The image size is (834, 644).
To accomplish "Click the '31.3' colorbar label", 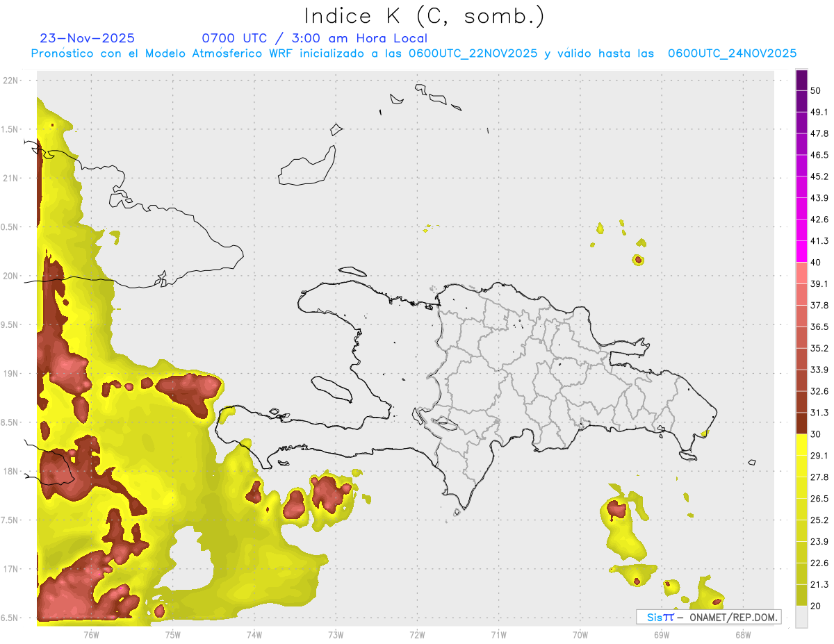I will coord(819,413).
